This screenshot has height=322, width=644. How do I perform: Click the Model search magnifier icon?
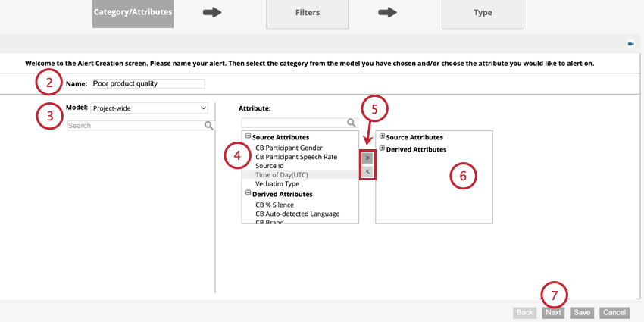[x=209, y=126]
